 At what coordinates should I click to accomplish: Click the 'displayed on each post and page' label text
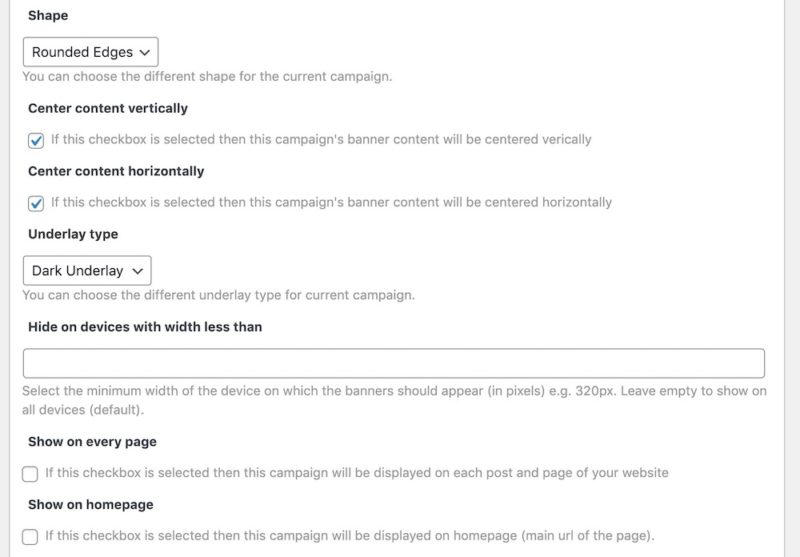357,472
